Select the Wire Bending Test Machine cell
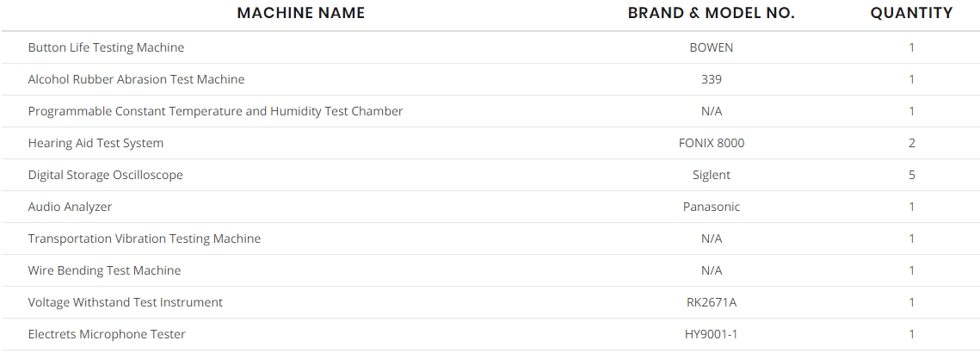The image size is (980, 353). (x=104, y=270)
